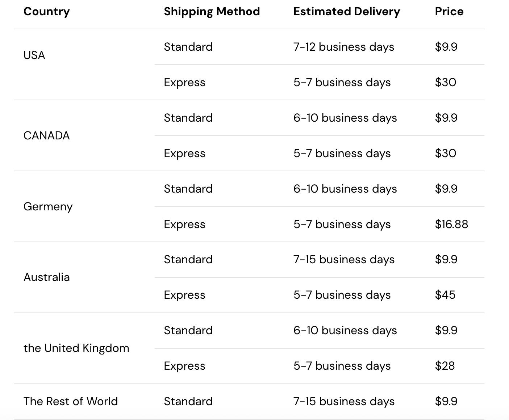Click the Shipping Method column header
This screenshot has height=420, width=509.
pos(212,12)
